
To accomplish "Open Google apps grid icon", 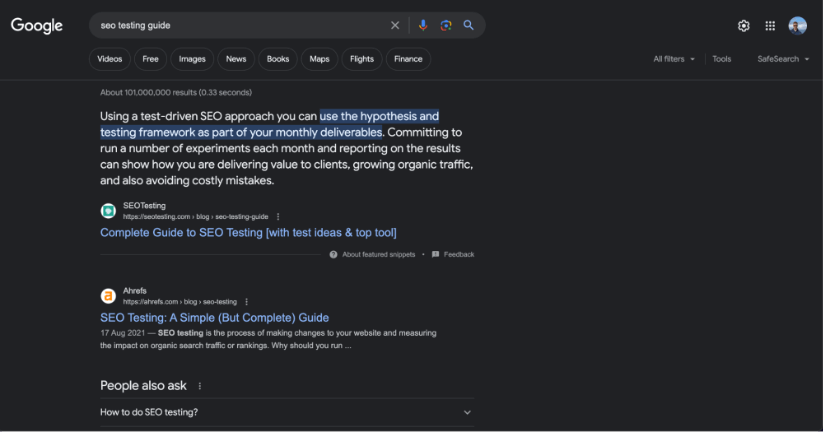I will (770, 26).
